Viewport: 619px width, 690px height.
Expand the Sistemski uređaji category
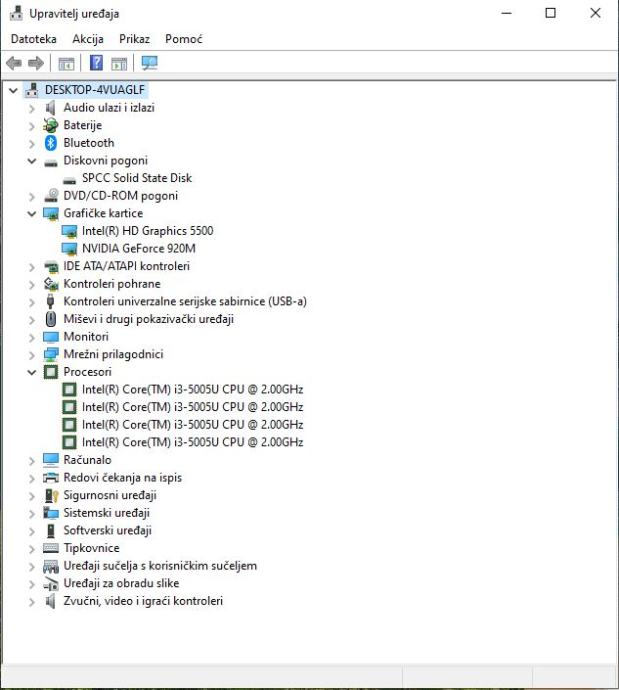tap(32, 514)
